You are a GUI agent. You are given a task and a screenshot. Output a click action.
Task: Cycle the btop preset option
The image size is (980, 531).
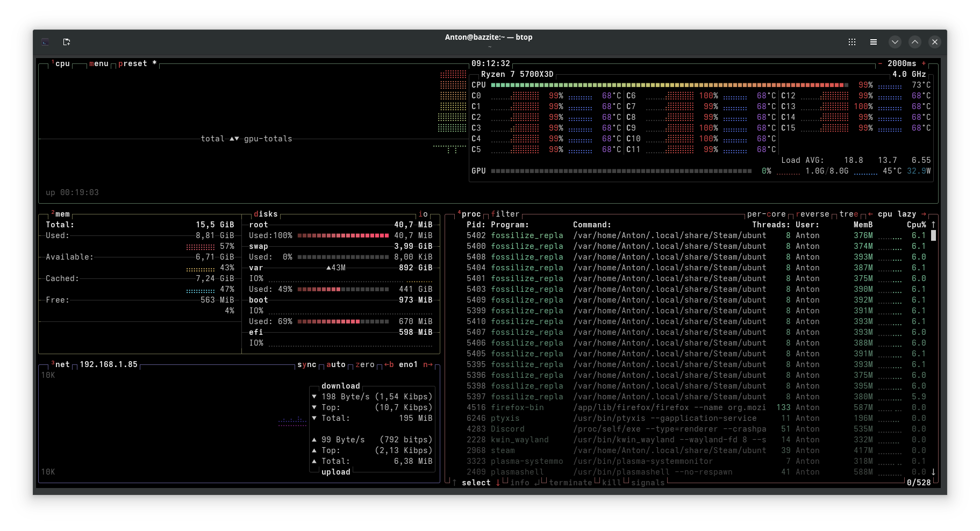tap(132, 63)
